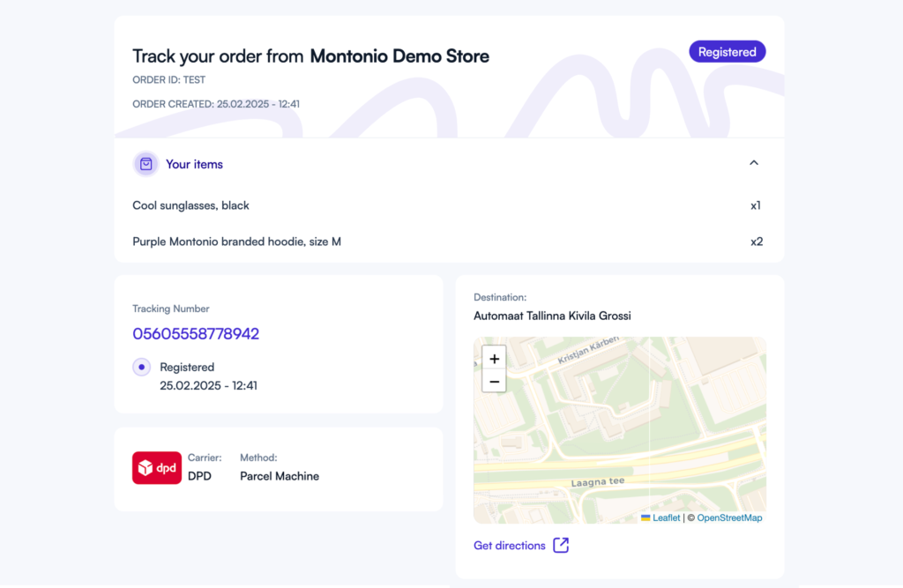Open the OpenStreetMap attribution link
Viewport: 903px width, 588px height.
[x=729, y=517]
